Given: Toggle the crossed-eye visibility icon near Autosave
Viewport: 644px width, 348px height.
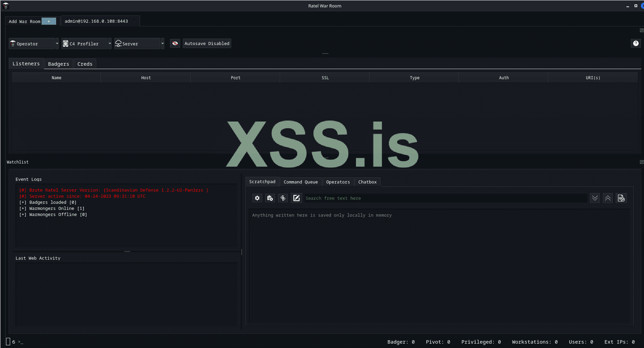Looking at the screenshot, I should point(175,43).
